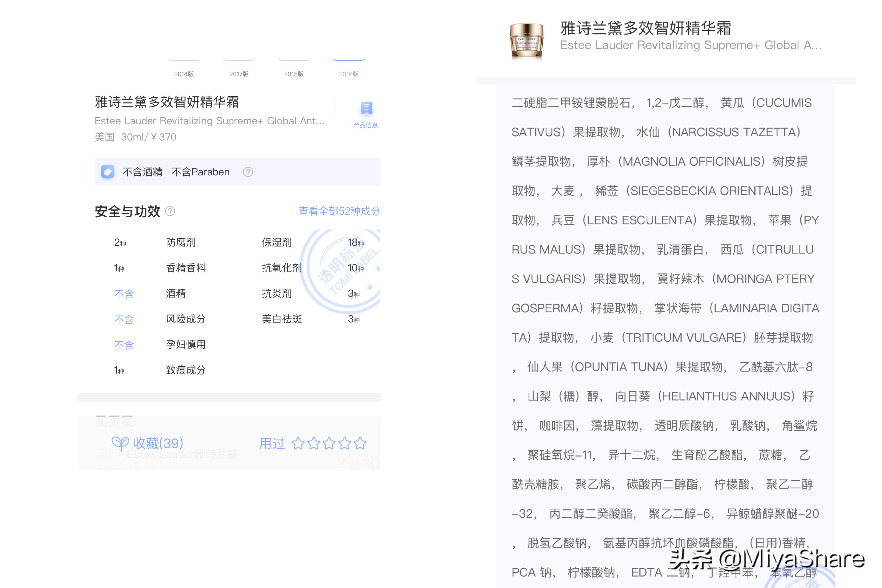The width and height of the screenshot is (882, 588).
Task: Switch to the 2017版 tab
Action: 239,74
